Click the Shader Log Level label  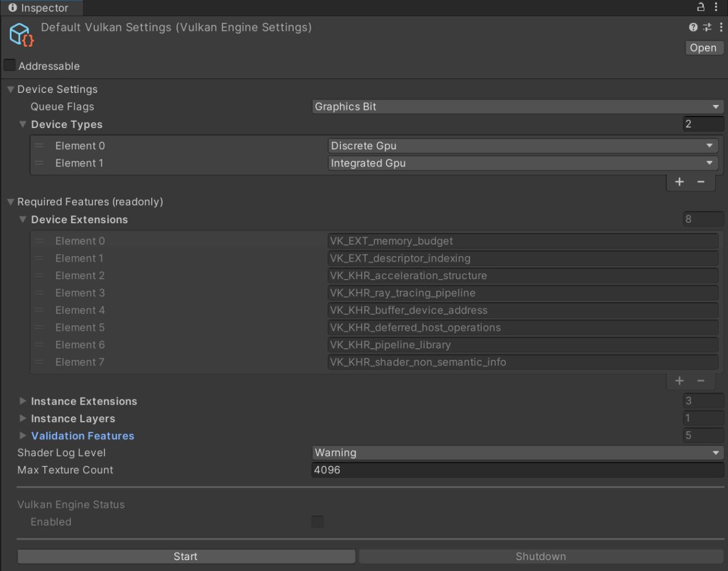click(x=61, y=453)
